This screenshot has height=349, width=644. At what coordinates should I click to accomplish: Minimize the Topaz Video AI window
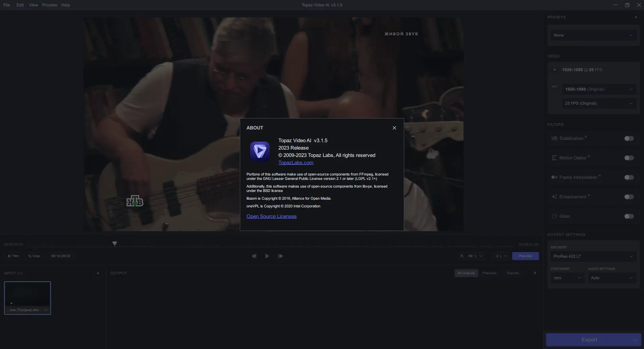(x=615, y=5)
